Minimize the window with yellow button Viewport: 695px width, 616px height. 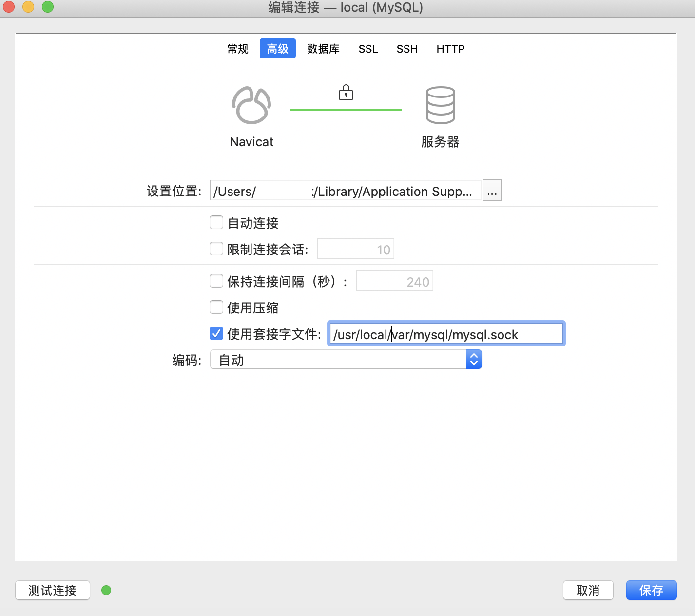(28, 7)
